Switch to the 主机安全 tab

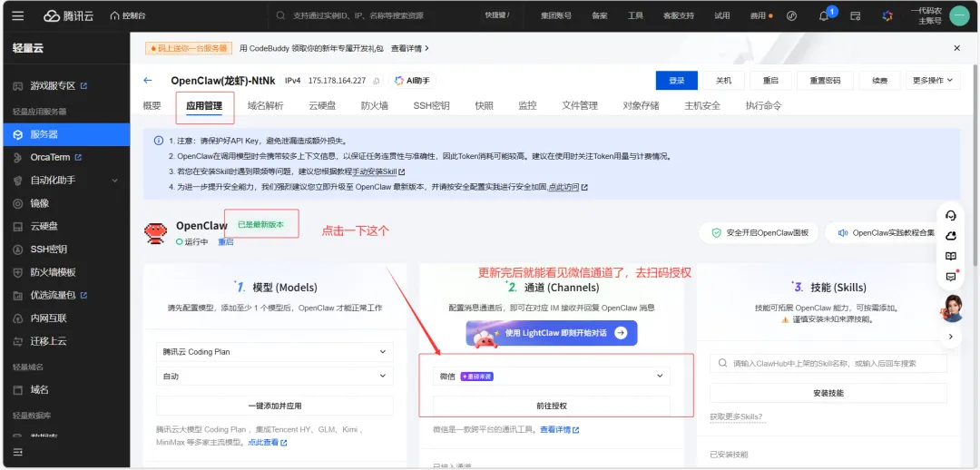pos(702,105)
